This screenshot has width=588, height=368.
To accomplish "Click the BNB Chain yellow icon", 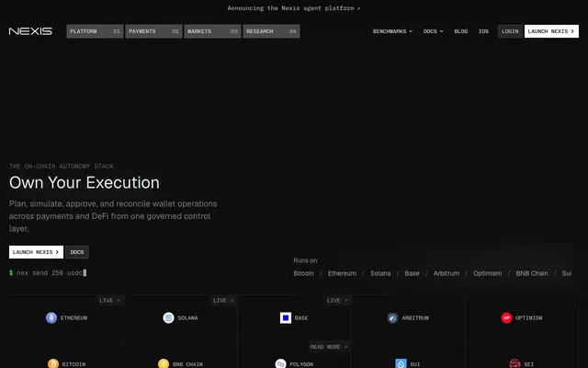I will point(164,363).
